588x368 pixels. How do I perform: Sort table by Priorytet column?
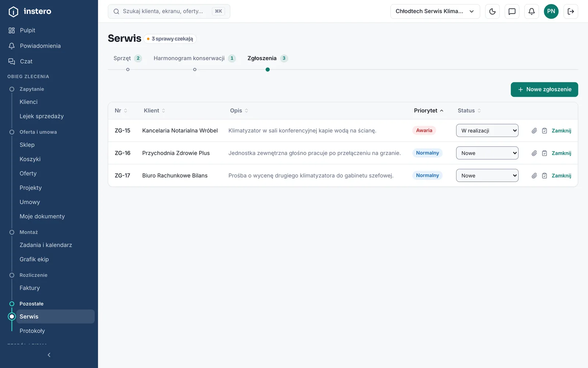(x=429, y=110)
